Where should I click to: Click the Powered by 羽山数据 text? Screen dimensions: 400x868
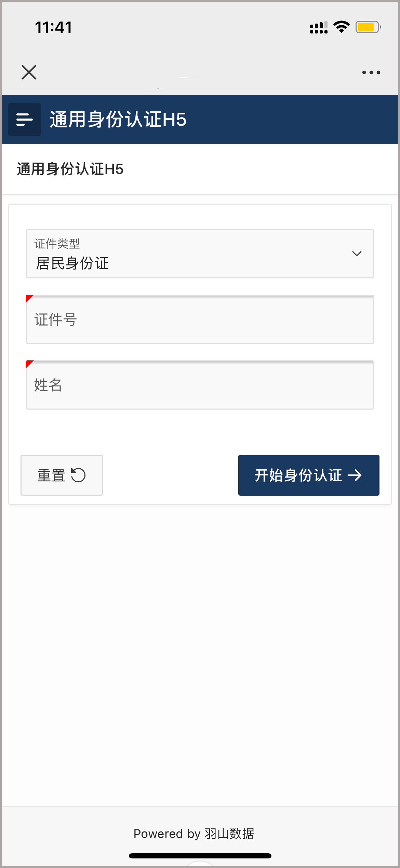pos(194,833)
